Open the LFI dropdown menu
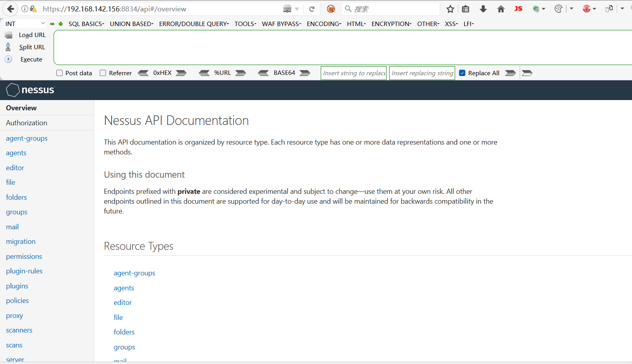 [x=469, y=24]
